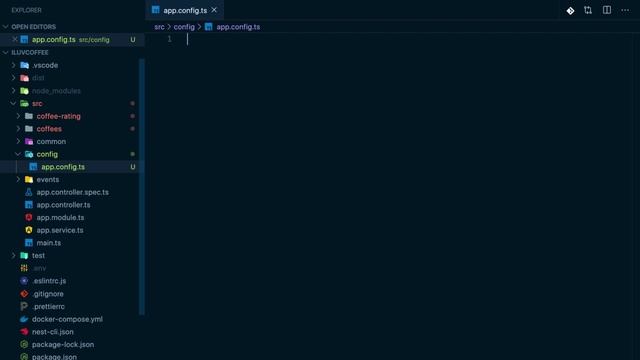Screen dimensions: 640x360
Task: Expand the test folder
Action: (x=13, y=256)
